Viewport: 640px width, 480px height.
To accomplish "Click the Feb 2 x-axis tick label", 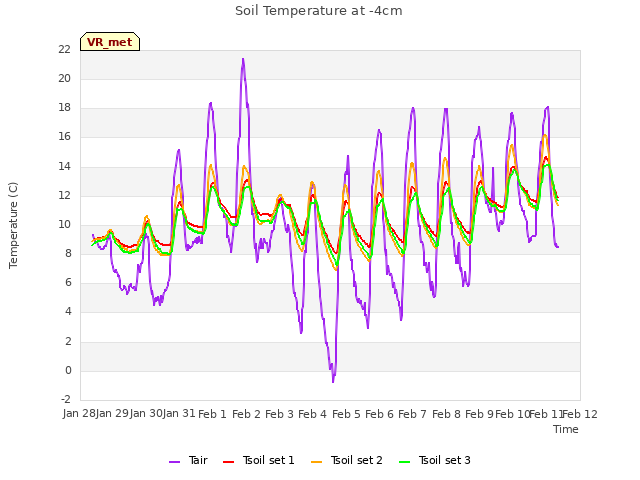I will point(246,414).
